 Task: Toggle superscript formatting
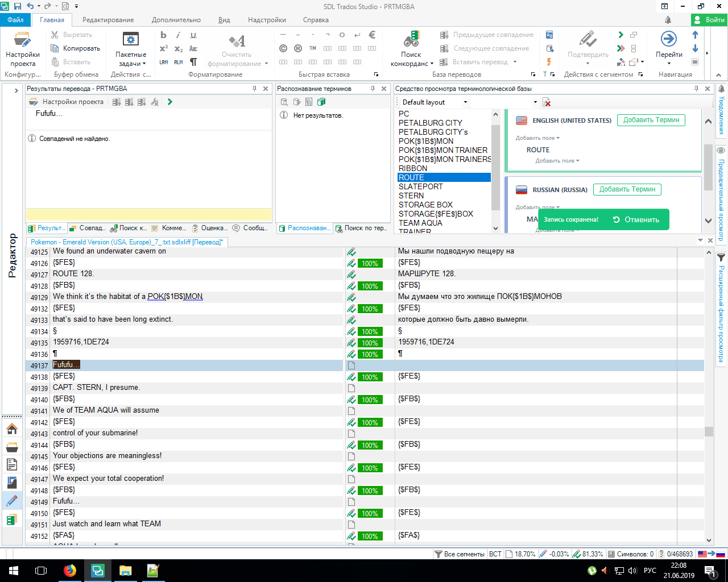point(164,48)
